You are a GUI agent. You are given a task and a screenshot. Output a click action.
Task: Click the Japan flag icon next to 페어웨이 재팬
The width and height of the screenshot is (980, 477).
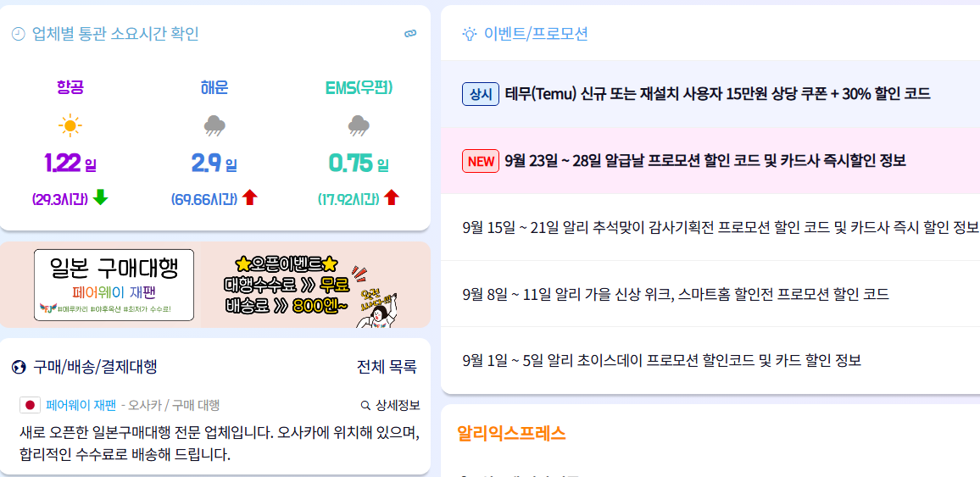coord(30,405)
